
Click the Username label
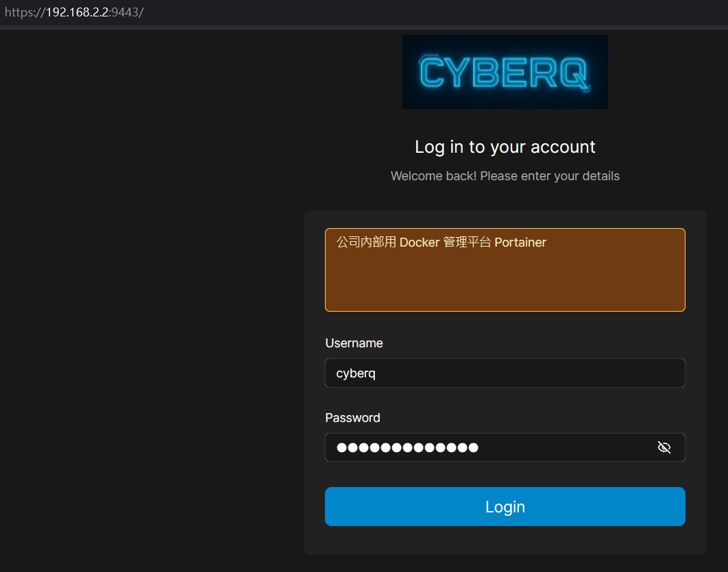coord(354,343)
